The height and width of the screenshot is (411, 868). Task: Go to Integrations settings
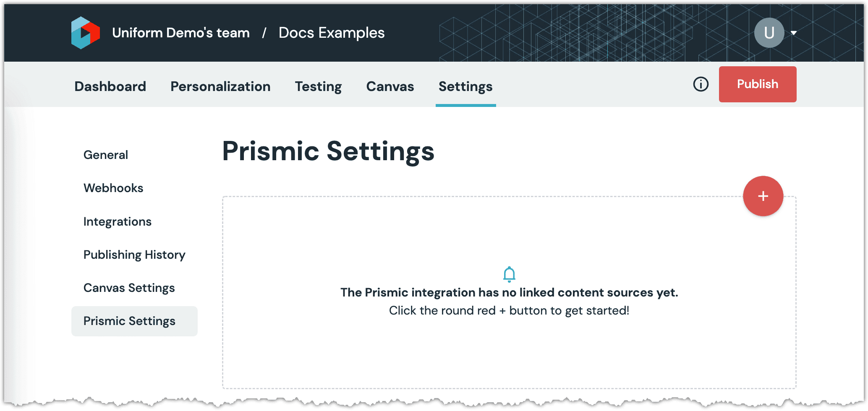pyautogui.click(x=118, y=221)
